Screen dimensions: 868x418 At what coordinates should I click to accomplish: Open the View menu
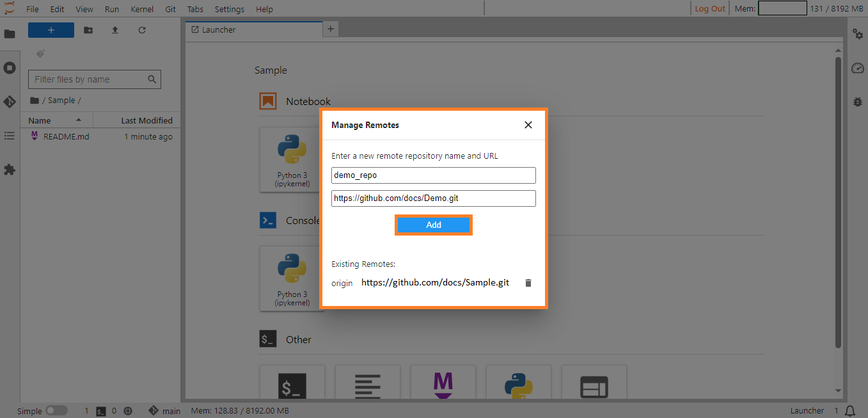click(x=84, y=9)
